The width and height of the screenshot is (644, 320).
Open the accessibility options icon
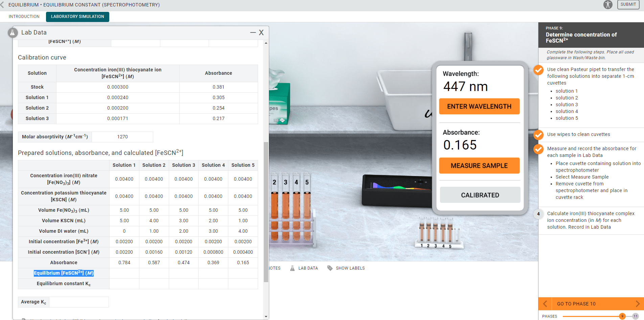click(x=608, y=5)
